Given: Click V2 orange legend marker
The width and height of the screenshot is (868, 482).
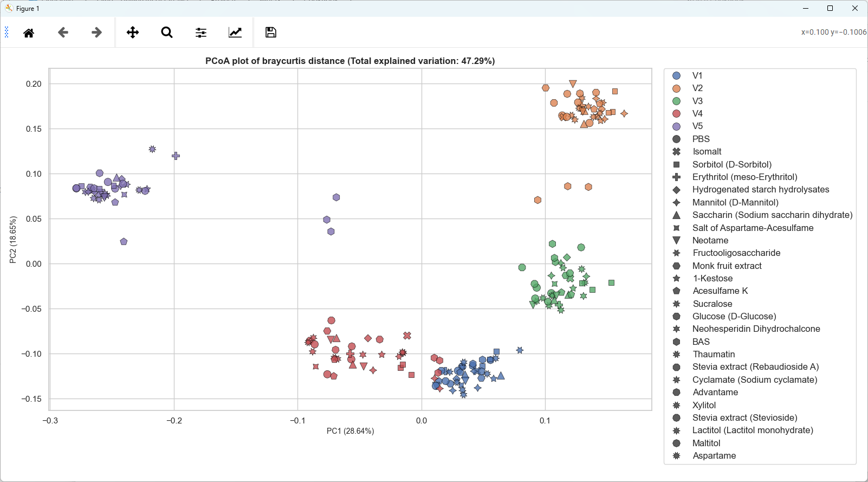Looking at the screenshot, I should point(676,88).
